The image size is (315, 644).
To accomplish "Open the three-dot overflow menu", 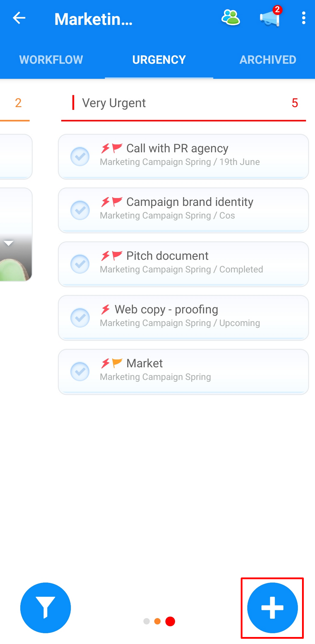I will click(x=304, y=18).
